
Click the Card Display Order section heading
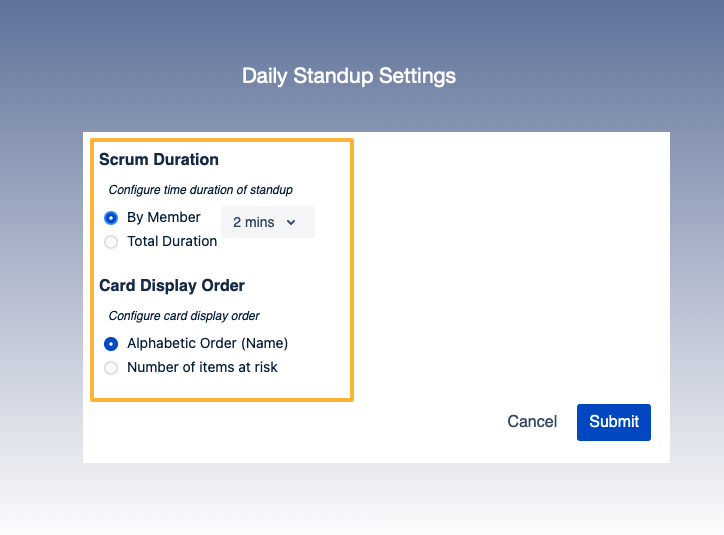172,285
